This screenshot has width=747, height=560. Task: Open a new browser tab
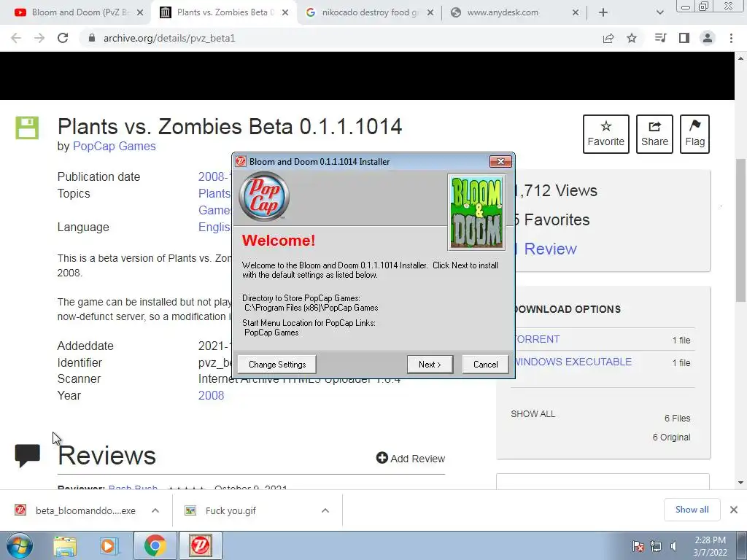pos(603,12)
